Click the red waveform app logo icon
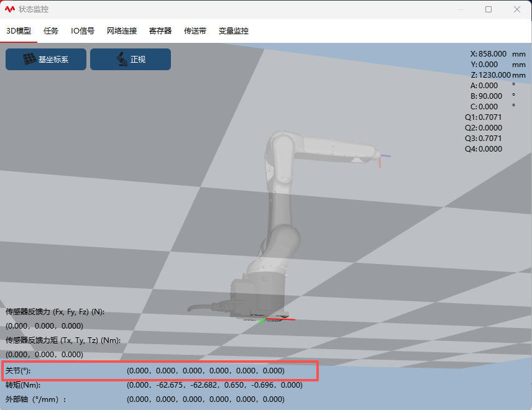532x410 pixels. click(10, 9)
